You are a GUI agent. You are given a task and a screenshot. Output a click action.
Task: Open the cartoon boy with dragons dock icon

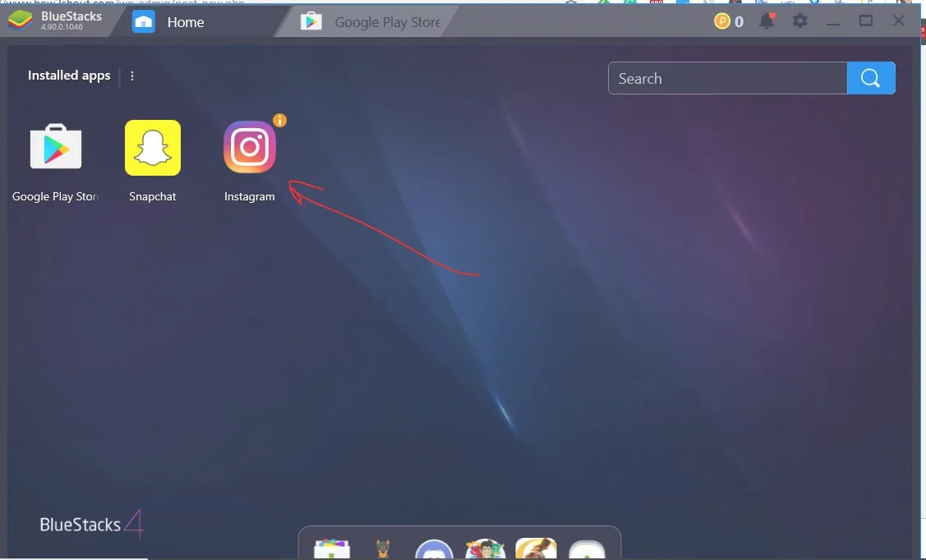(x=485, y=549)
